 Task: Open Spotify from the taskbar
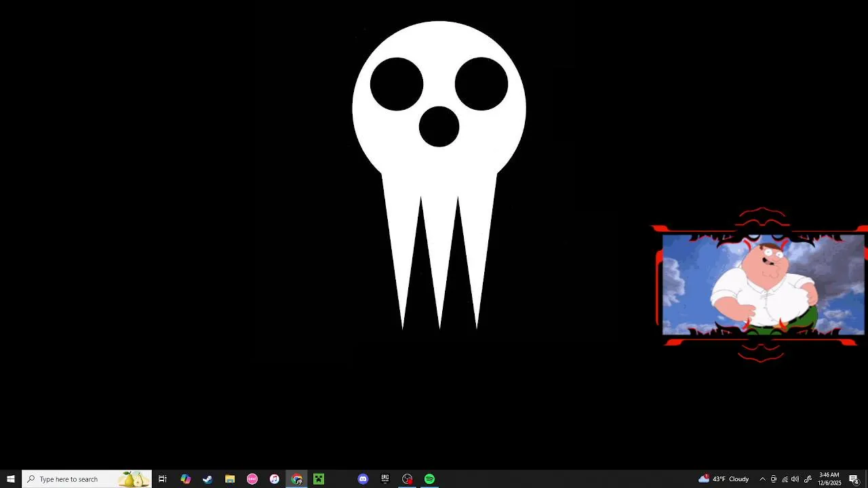tap(430, 479)
